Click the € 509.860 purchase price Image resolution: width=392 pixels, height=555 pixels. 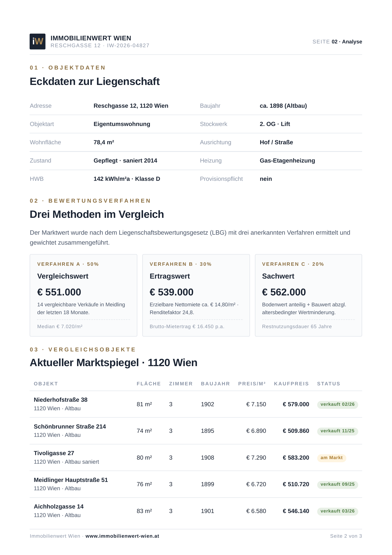coord(296,431)
